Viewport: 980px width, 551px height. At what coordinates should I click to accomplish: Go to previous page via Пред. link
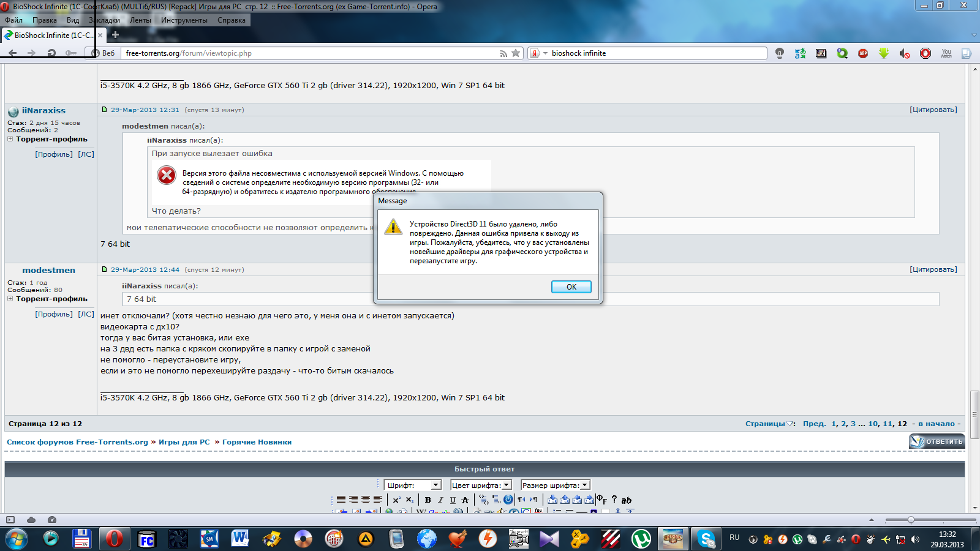[x=815, y=424]
